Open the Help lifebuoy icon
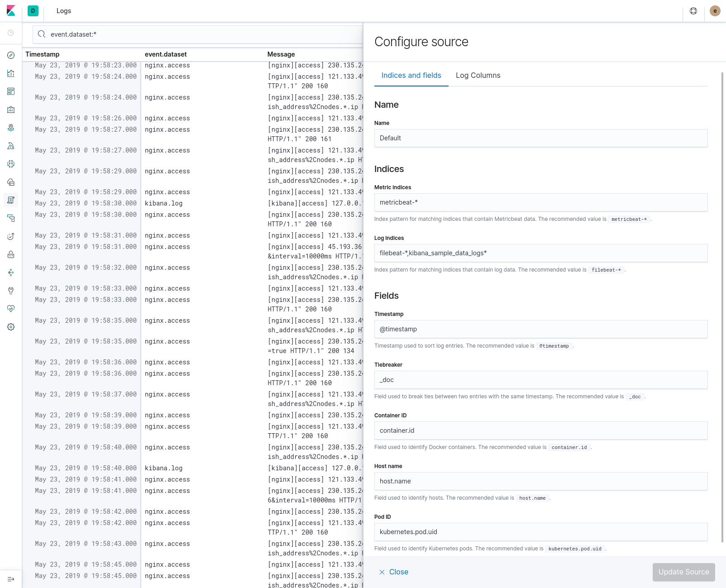This screenshot has width=726, height=588. pyautogui.click(x=693, y=10)
